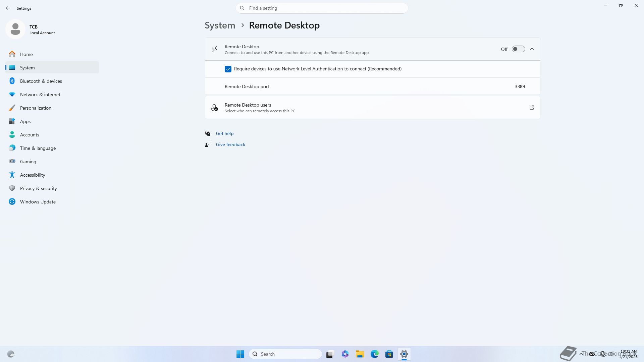This screenshot has height=362, width=644.
Task: Toggle Remote Desktop switch on
Action: [518, 49]
